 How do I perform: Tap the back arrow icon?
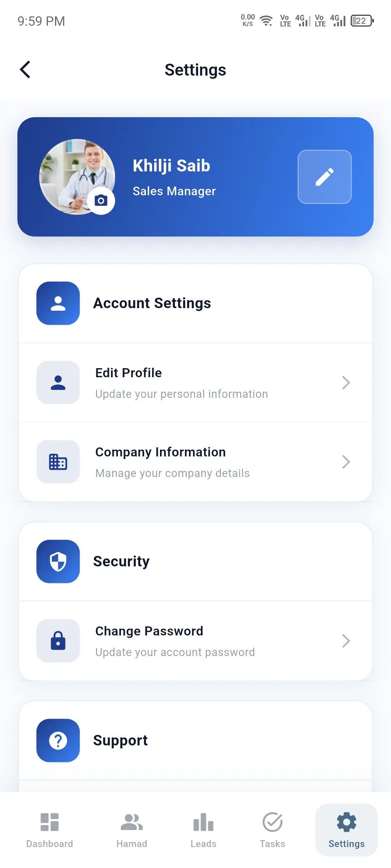pyautogui.click(x=25, y=69)
